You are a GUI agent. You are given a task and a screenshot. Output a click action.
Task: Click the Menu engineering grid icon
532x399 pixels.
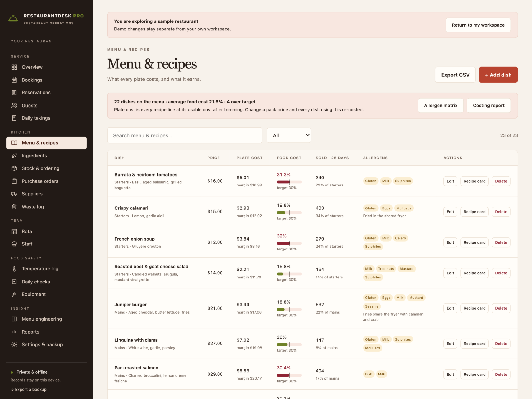point(14,319)
